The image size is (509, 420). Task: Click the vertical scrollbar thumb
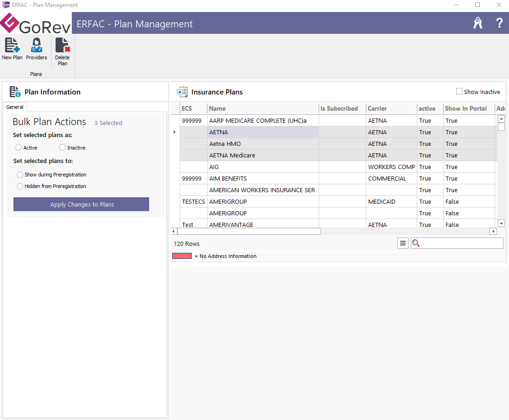[501, 126]
